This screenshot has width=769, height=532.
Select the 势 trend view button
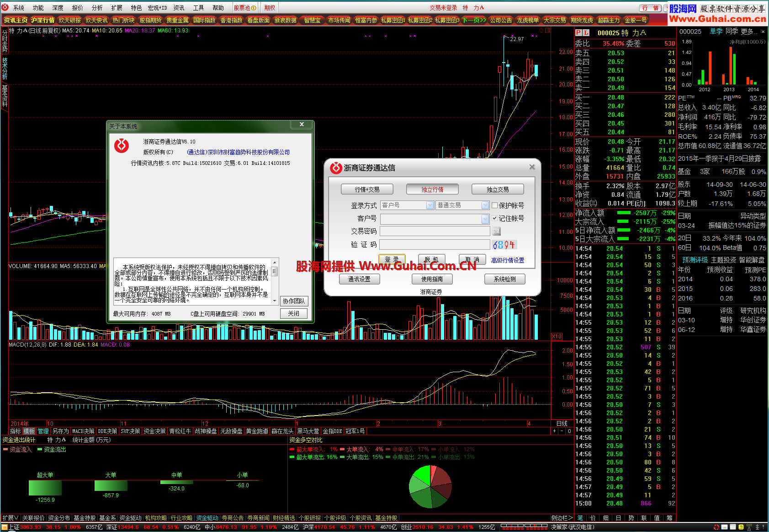[x=631, y=518]
